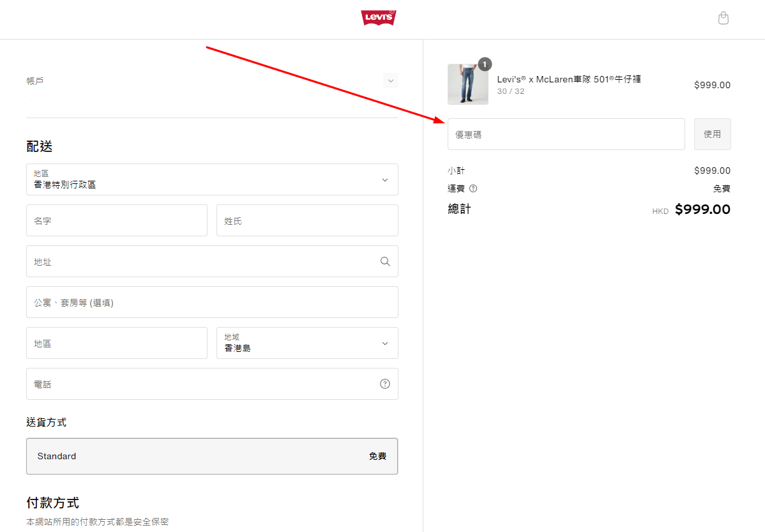Screen dimensions: 765x532
Task: Open the 地域 香港島 dropdown
Action: pos(307,343)
